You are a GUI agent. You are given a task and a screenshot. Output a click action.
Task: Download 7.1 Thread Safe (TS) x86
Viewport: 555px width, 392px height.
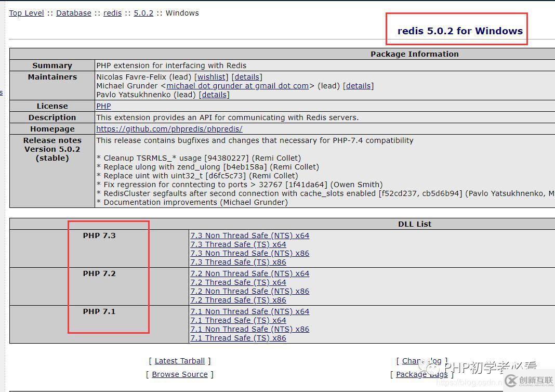pyautogui.click(x=238, y=338)
